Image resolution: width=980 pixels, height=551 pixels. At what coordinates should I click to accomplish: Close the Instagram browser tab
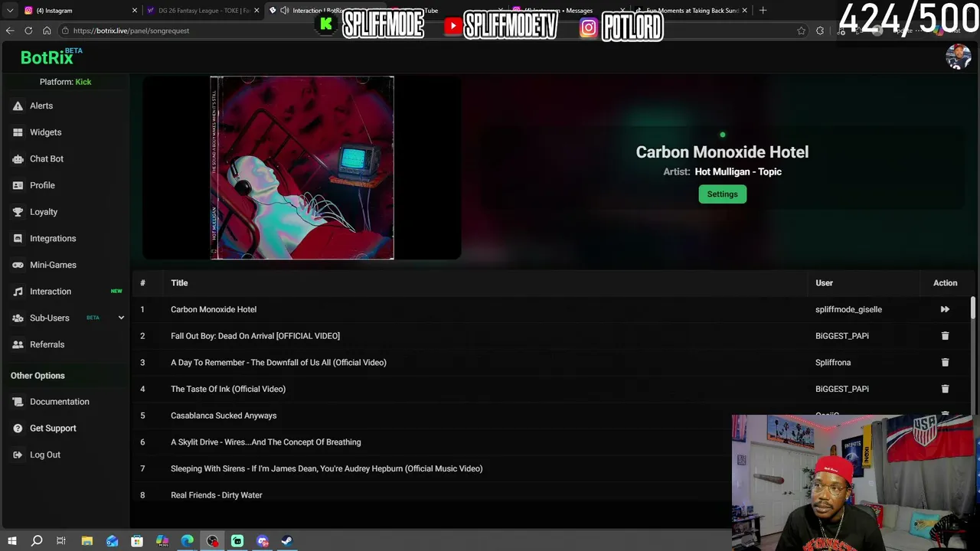(x=135, y=11)
